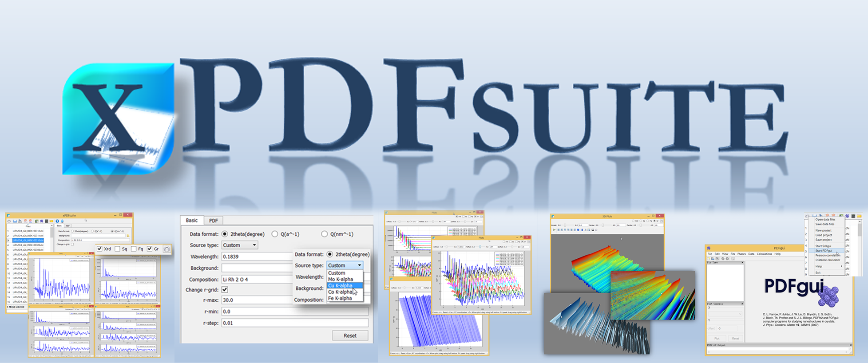Click Distance calculator in the context menu
This screenshot has width=868, height=363.
tap(828, 260)
